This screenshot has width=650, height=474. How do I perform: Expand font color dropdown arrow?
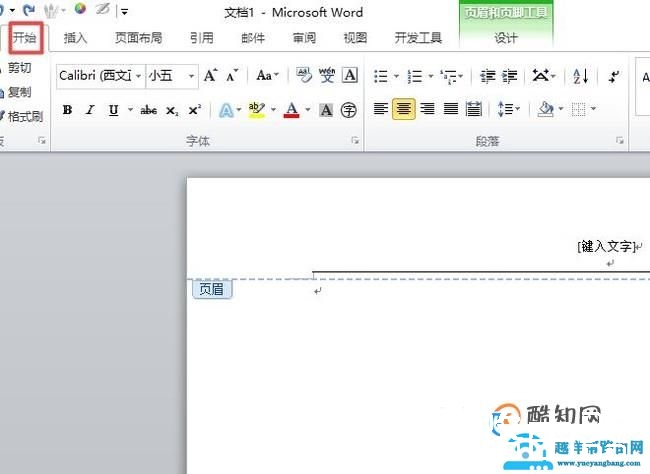coord(308,110)
